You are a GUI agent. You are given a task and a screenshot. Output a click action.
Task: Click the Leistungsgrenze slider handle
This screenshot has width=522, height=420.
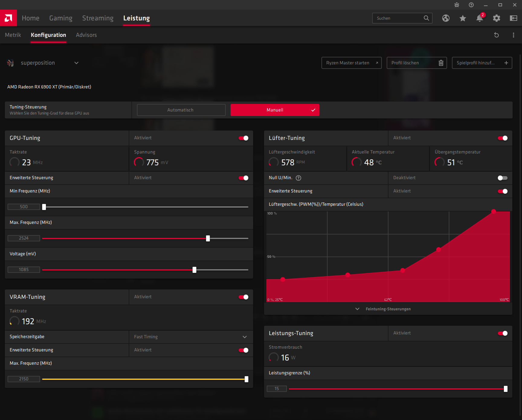click(x=506, y=389)
